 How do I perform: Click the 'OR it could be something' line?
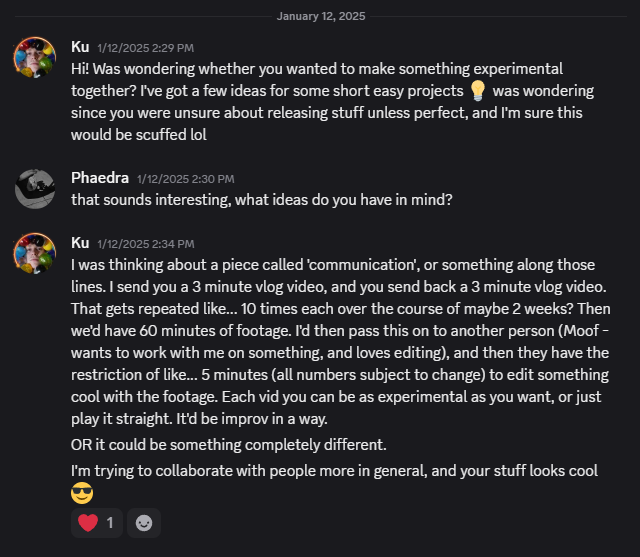[228, 444]
